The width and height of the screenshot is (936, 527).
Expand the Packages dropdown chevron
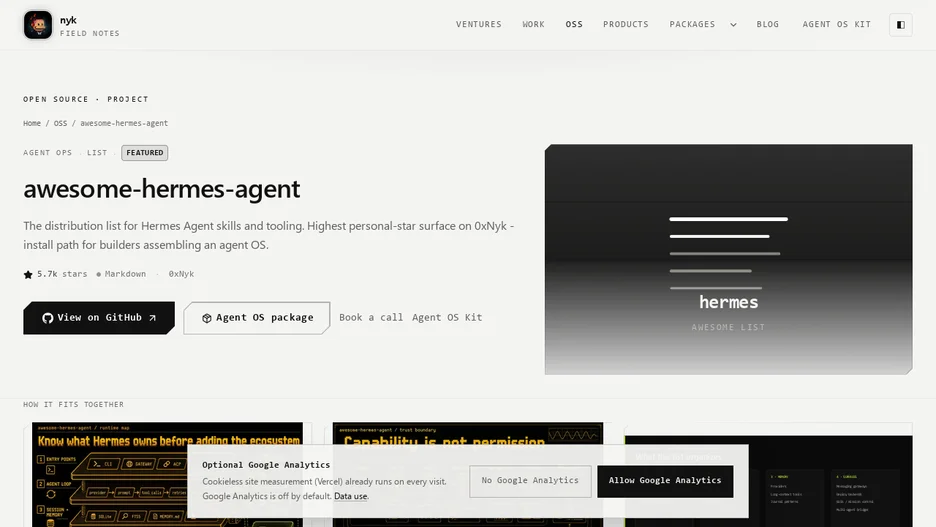(x=733, y=25)
